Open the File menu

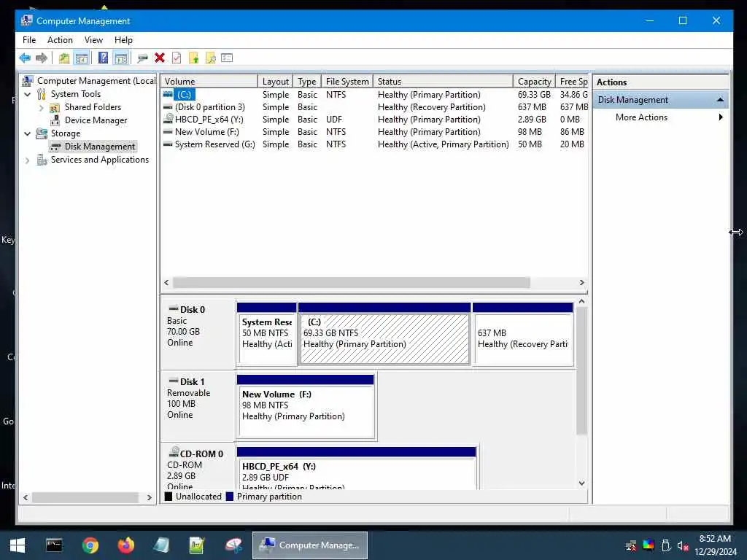click(x=29, y=40)
